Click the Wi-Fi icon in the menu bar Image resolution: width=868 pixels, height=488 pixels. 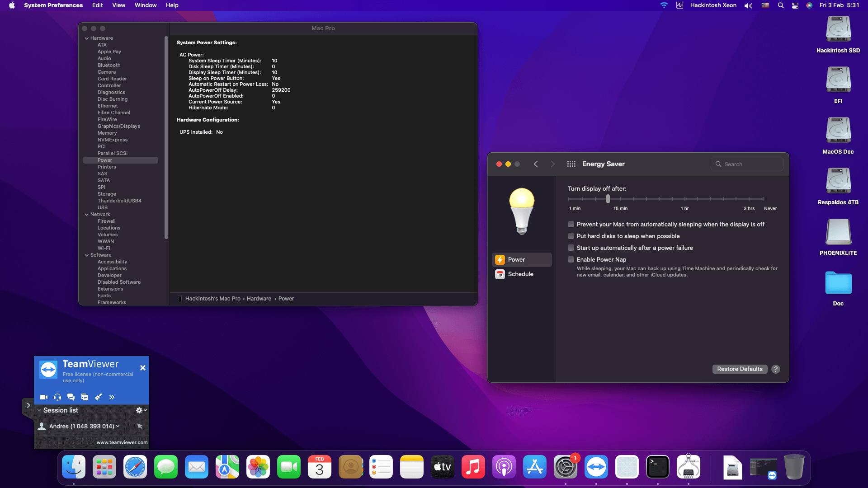pos(664,5)
